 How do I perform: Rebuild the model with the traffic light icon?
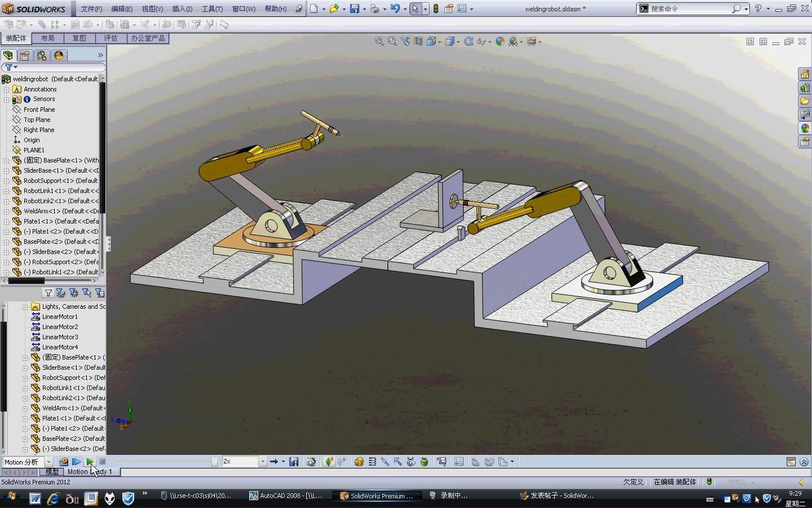point(436,8)
